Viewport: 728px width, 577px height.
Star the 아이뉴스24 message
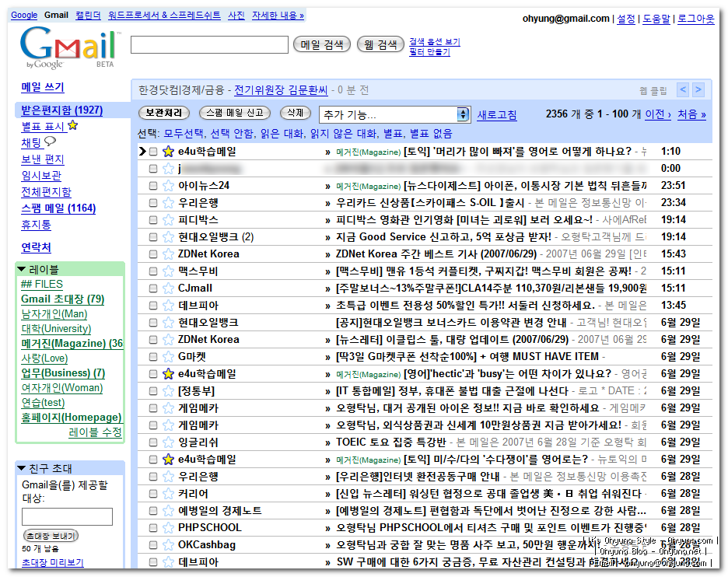tap(168, 186)
